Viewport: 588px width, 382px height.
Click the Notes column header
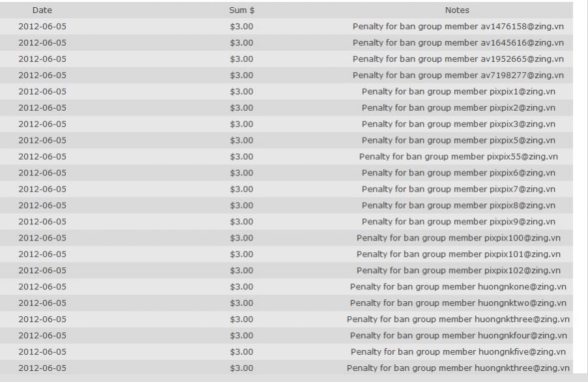coord(457,10)
